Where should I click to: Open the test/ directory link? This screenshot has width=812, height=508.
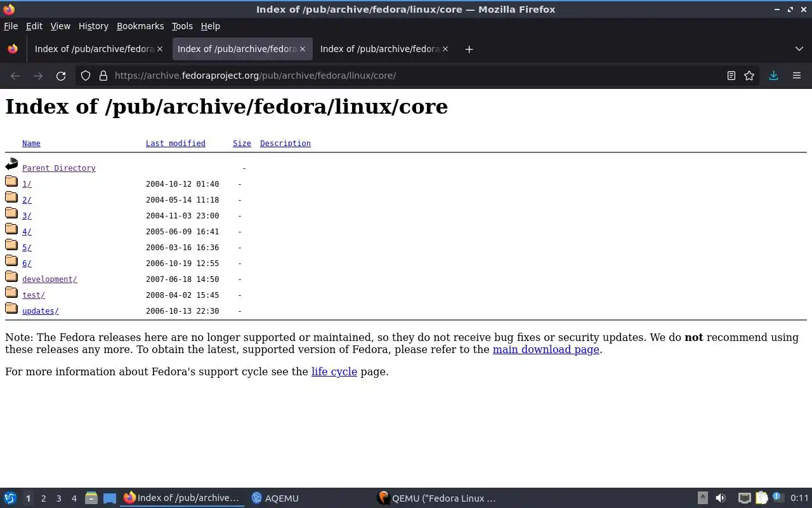click(x=34, y=295)
